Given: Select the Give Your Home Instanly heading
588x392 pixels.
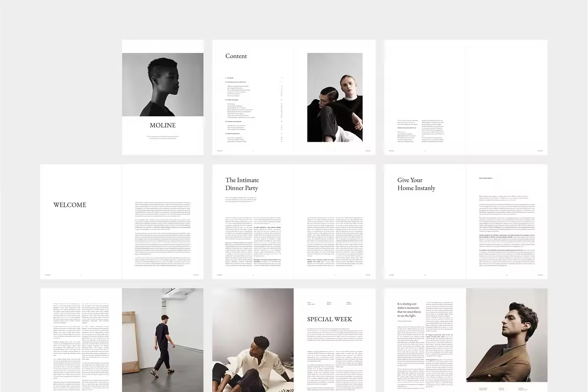Looking at the screenshot, I should [416, 184].
